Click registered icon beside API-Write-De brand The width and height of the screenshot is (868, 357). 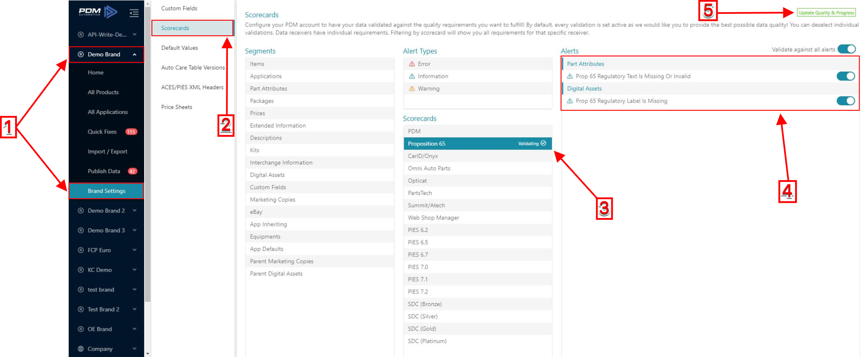click(81, 35)
